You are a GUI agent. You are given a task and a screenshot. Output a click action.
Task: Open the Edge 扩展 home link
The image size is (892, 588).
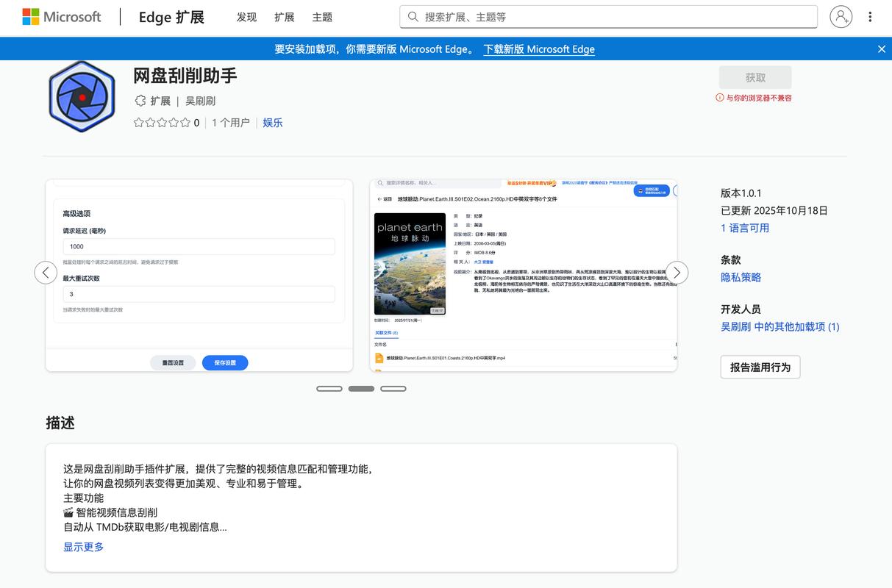tap(171, 17)
